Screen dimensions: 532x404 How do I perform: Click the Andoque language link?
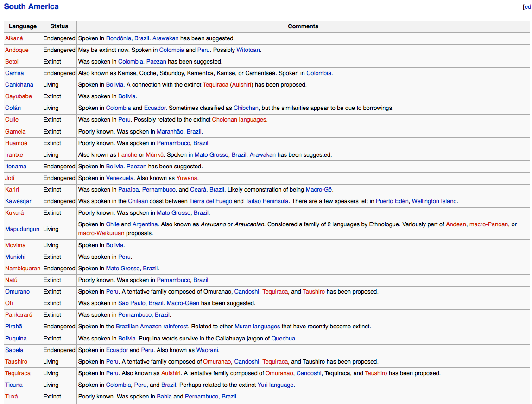coord(17,50)
